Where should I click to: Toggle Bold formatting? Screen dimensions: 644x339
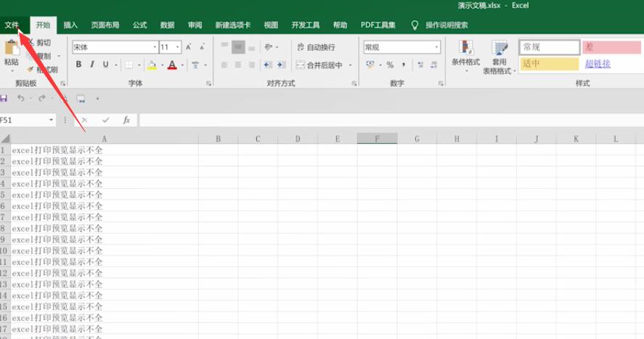point(78,65)
